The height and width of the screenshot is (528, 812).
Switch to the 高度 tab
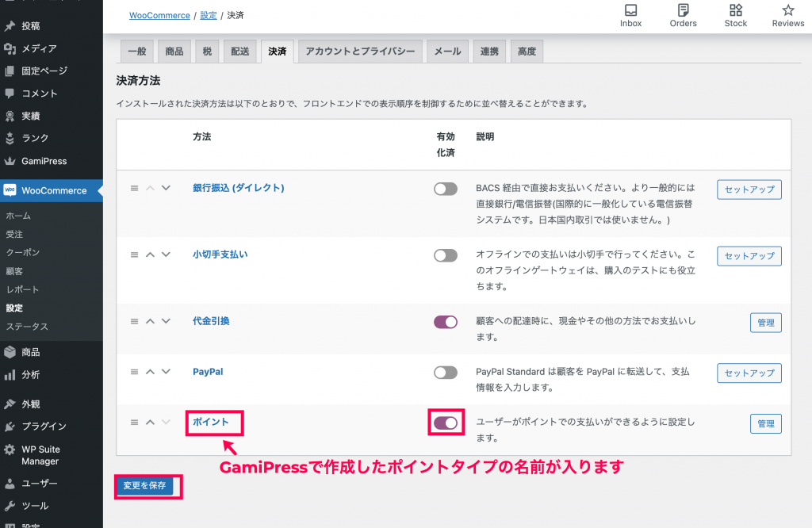(527, 52)
